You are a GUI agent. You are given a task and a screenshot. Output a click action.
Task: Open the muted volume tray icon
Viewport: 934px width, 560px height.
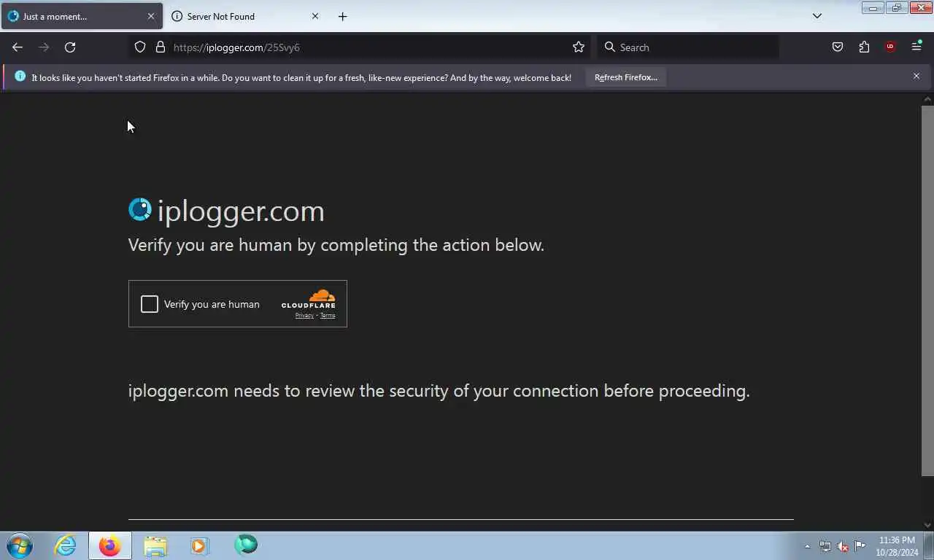click(x=843, y=546)
